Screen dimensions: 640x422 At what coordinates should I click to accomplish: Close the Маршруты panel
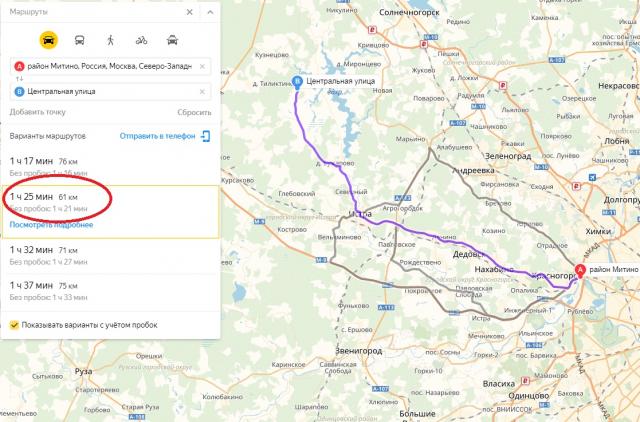tap(189, 12)
